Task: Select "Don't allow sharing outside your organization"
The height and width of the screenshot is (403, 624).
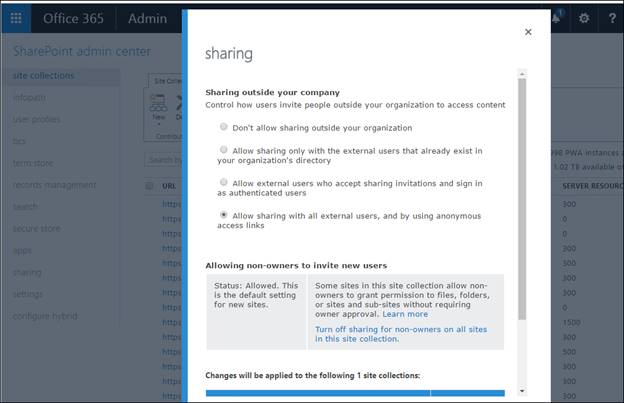Action: (x=224, y=128)
